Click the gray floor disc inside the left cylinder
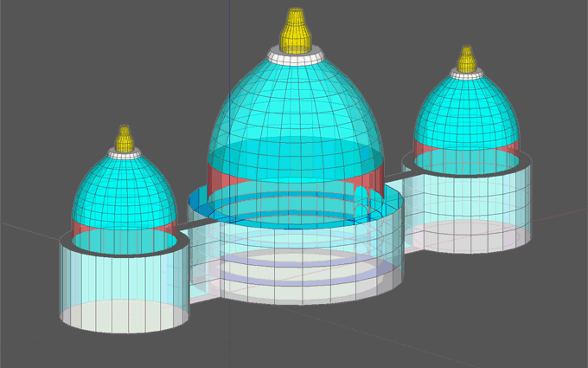The height and width of the screenshot is (368, 588). click(124, 316)
